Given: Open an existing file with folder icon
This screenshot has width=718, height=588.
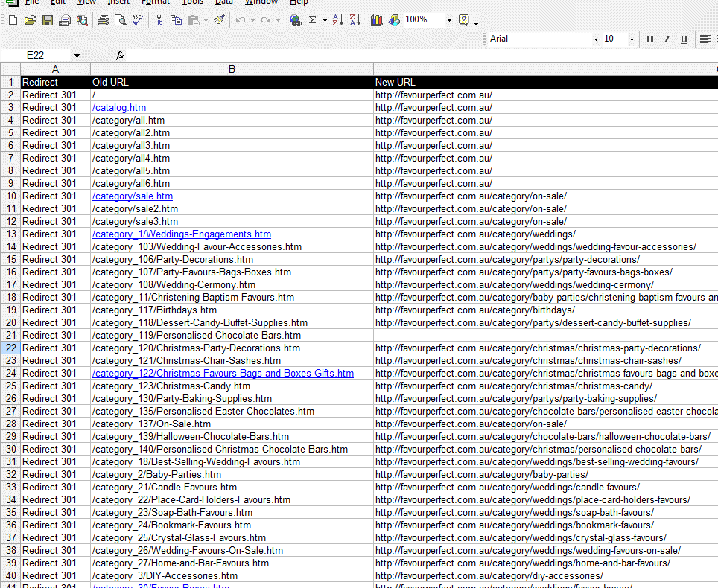Looking at the screenshot, I should click(31, 20).
